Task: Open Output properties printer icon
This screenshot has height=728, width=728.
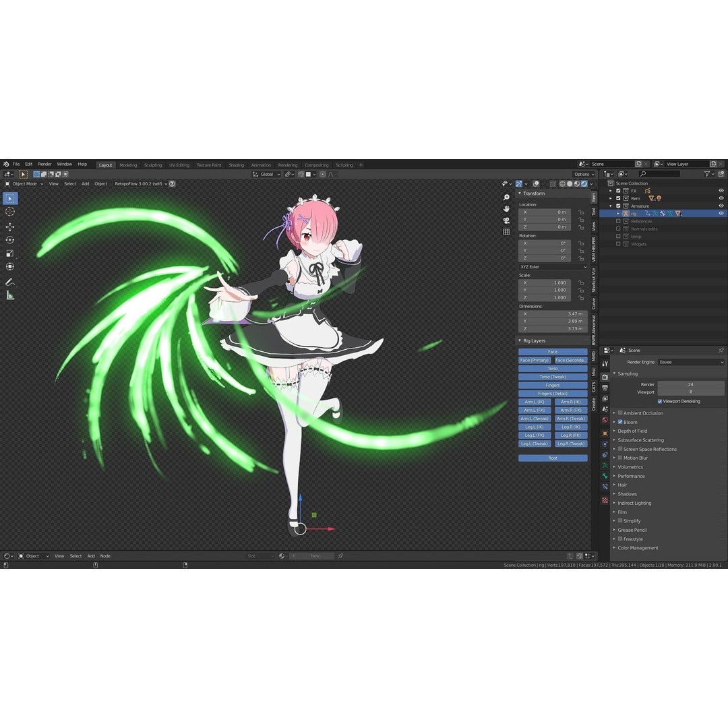Action: 605,388
